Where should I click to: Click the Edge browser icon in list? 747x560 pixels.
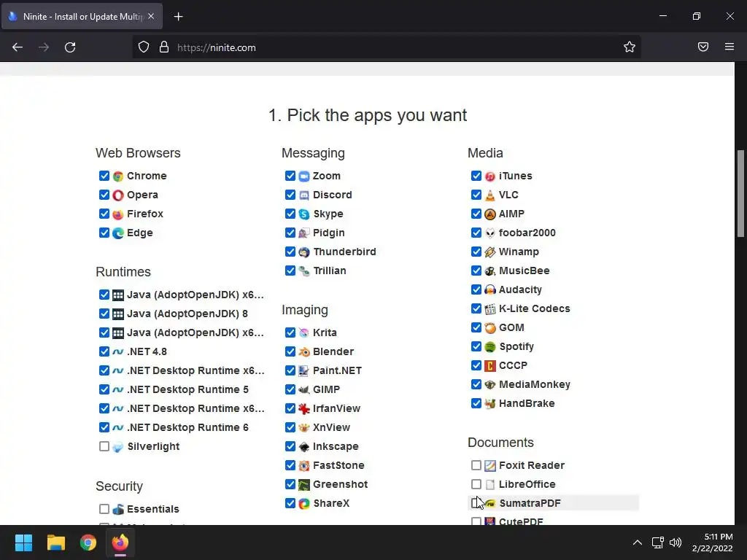tap(118, 233)
